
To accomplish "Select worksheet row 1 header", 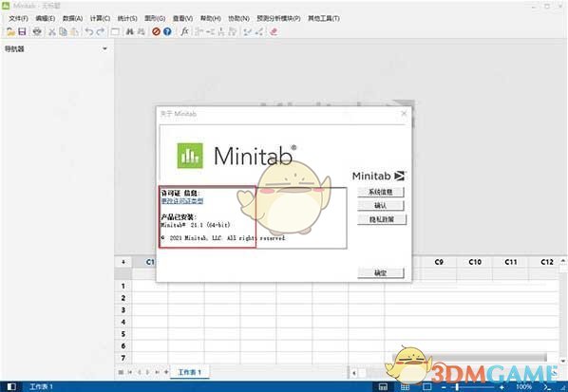I will point(123,286).
